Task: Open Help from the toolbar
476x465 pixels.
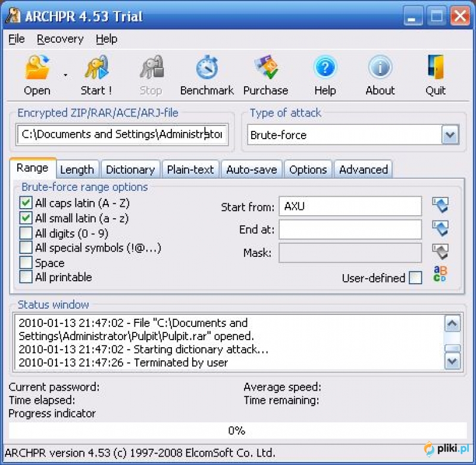Action: coord(325,76)
